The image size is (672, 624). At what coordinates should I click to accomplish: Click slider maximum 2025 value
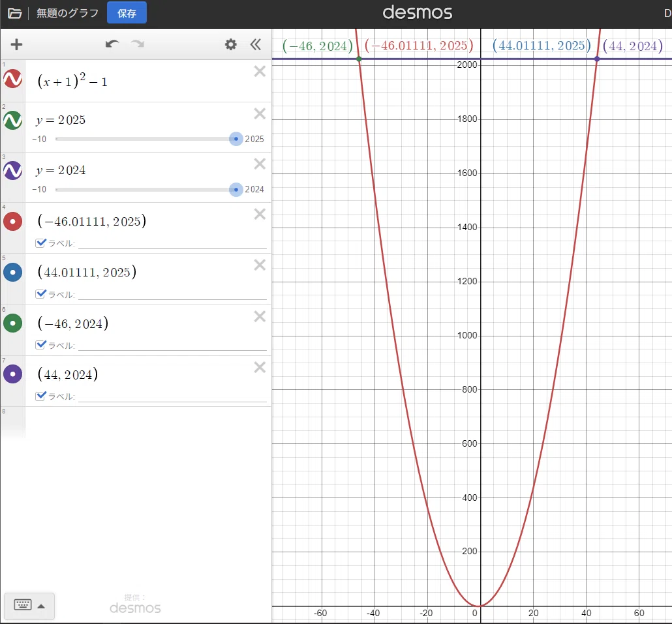click(x=254, y=139)
